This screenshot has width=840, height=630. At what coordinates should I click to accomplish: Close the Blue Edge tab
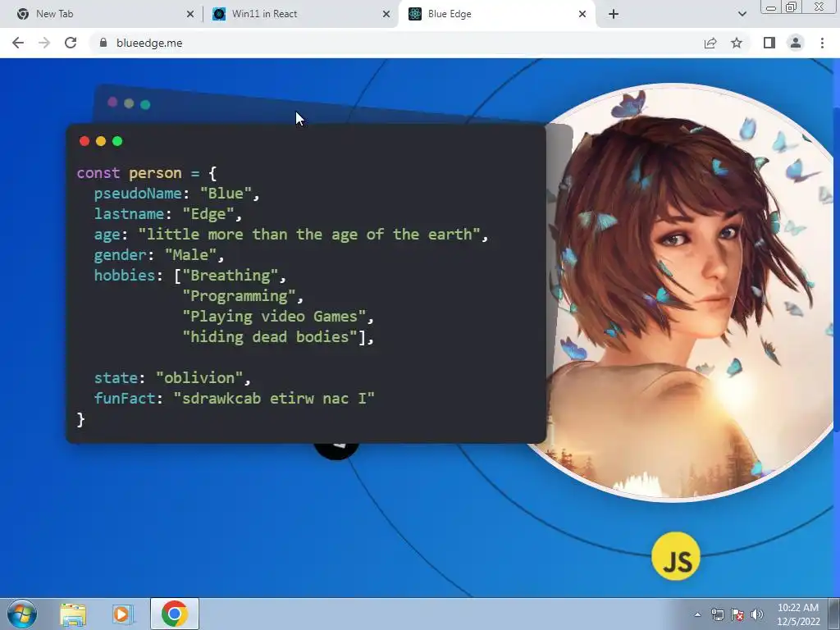point(582,14)
